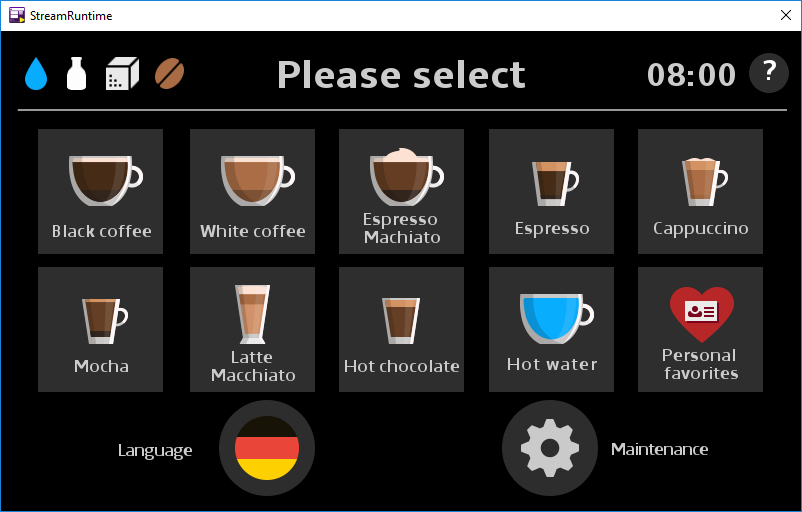Select the Espresso drink
This screenshot has height=512, width=802.
(551, 191)
